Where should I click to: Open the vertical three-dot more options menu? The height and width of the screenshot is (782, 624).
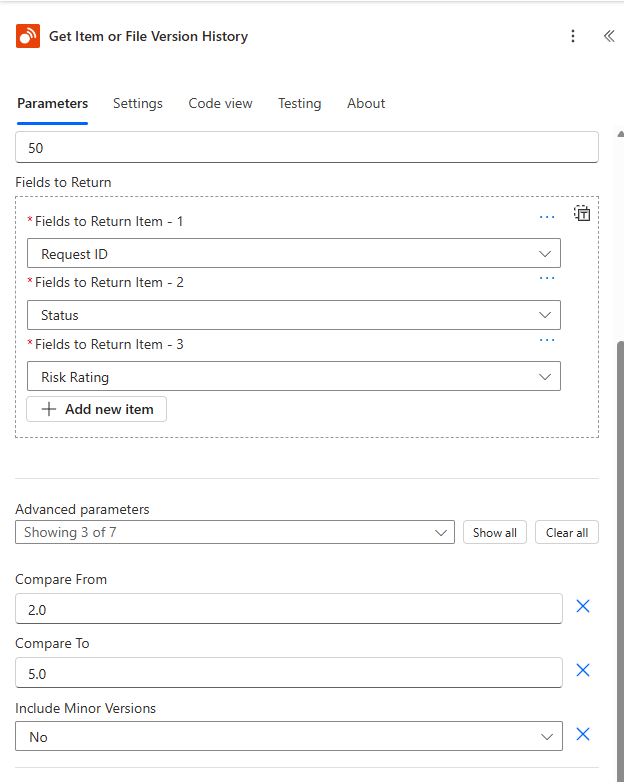tap(573, 36)
